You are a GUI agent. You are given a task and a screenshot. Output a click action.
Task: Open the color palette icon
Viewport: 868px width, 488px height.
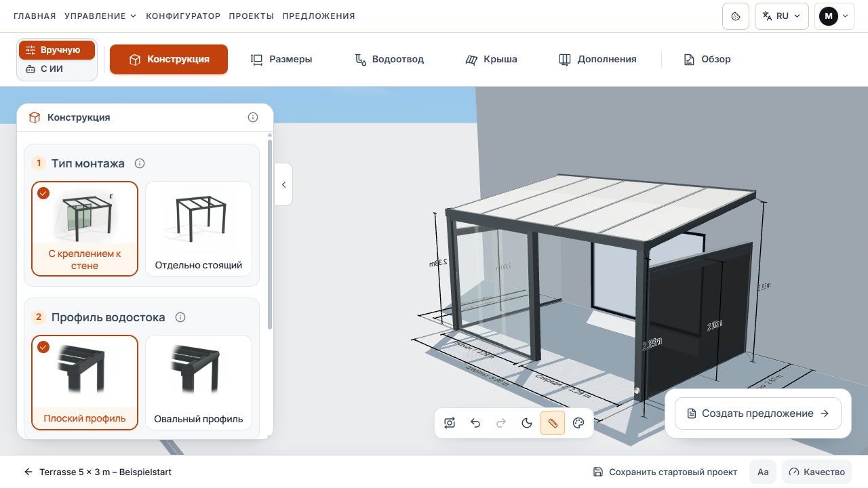(578, 424)
